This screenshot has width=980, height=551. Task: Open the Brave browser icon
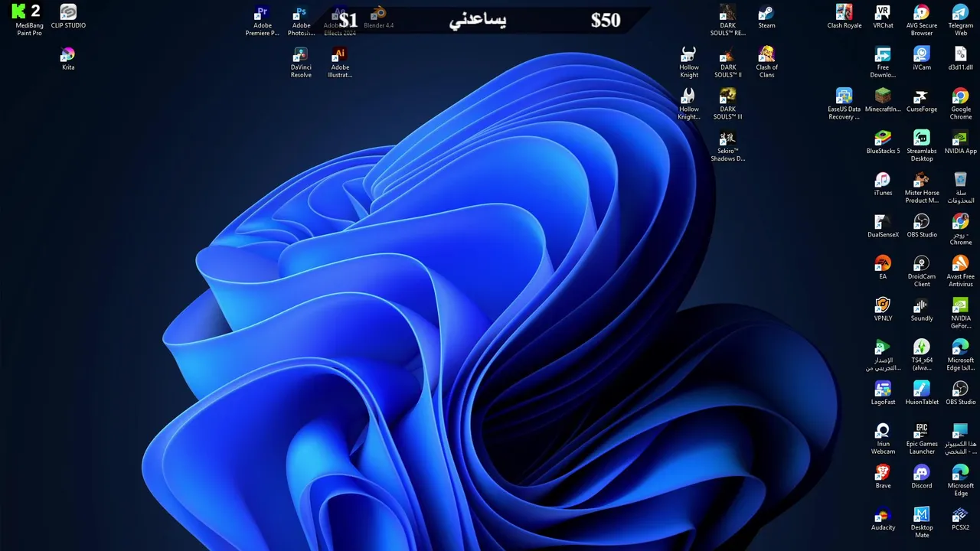click(883, 478)
